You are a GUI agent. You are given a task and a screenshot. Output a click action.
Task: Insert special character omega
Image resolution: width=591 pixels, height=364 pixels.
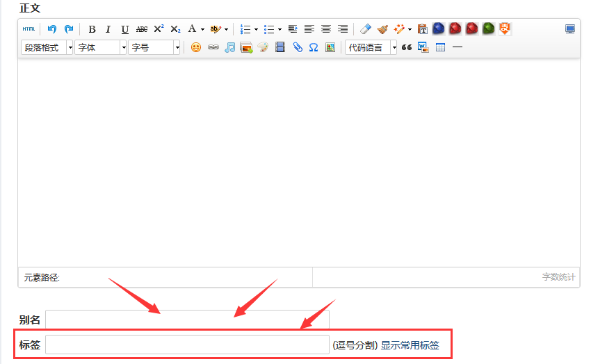314,47
